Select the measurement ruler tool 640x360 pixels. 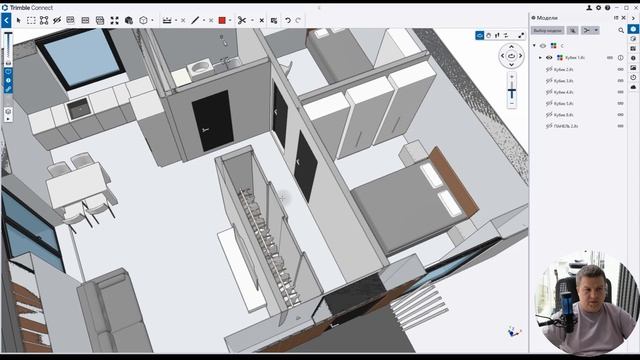167,20
